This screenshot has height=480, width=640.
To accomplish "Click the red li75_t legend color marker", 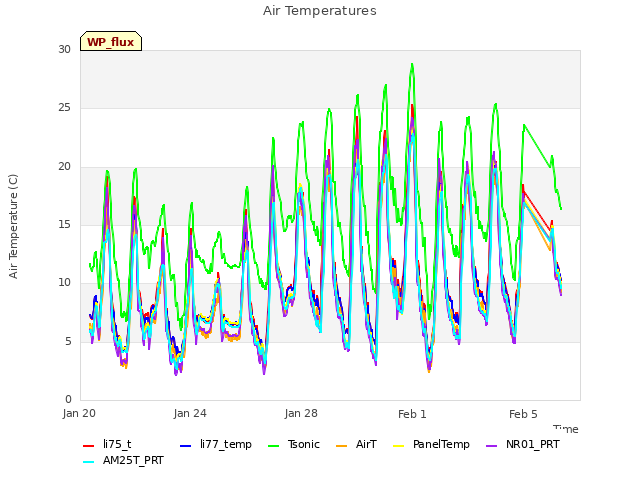I will pos(89,446).
